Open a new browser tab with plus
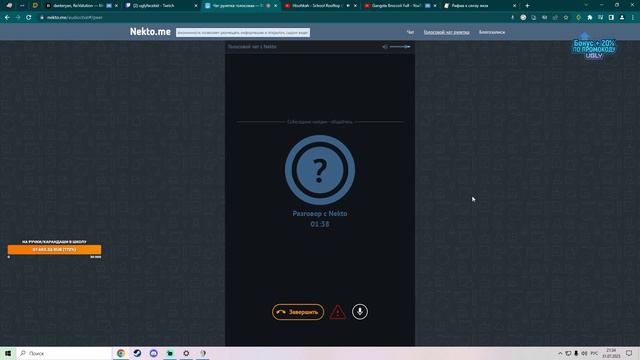This screenshot has width=640, height=360. point(527,6)
